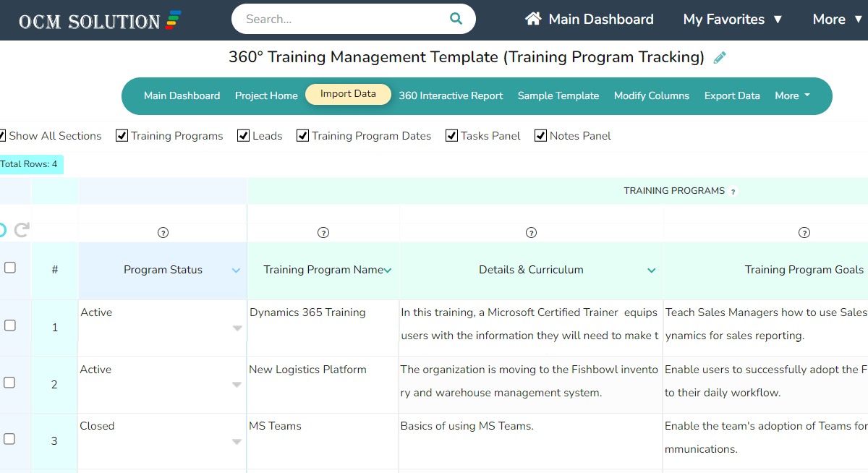The width and height of the screenshot is (868, 473).
Task: Open help for the Details & Curriculum column
Action: [531, 233]
